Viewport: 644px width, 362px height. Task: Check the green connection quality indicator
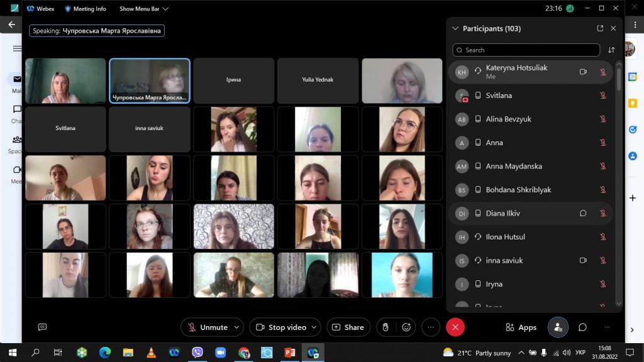point(570,9)
